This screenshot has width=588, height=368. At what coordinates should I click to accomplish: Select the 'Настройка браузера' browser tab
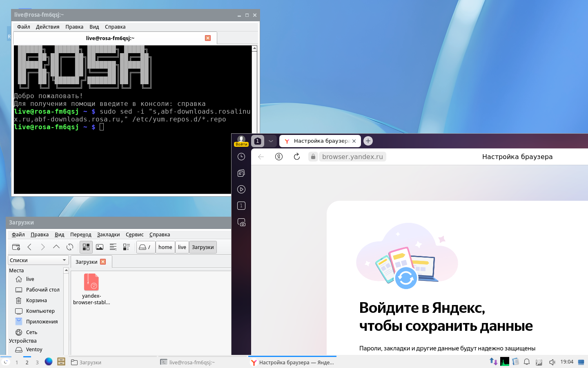coord(321,141)
